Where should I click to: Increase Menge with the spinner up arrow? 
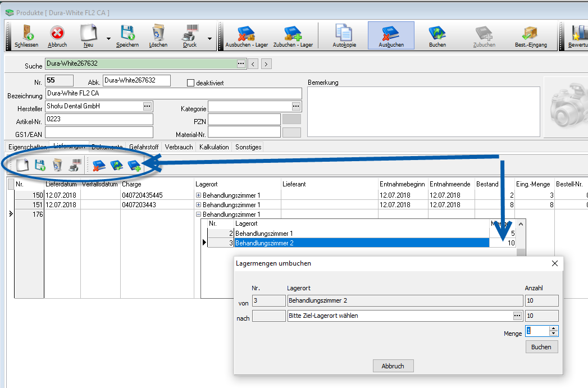(554, 329)
